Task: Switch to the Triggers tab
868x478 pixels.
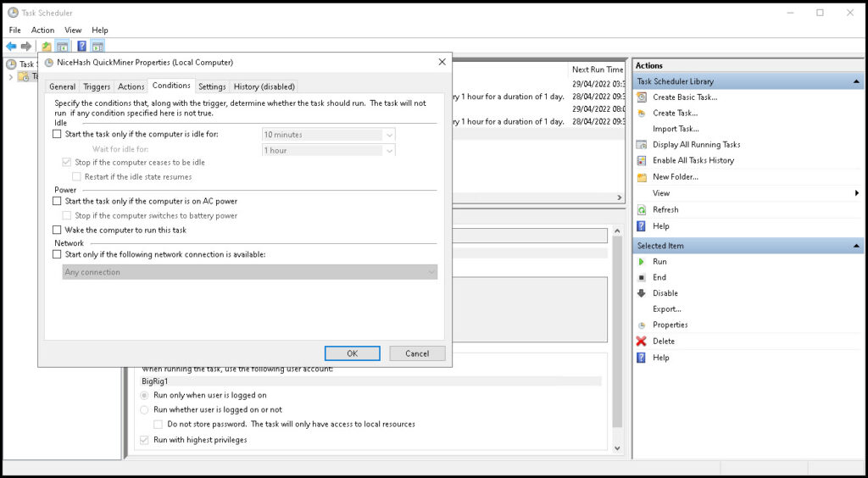Action: coord(97,86)
